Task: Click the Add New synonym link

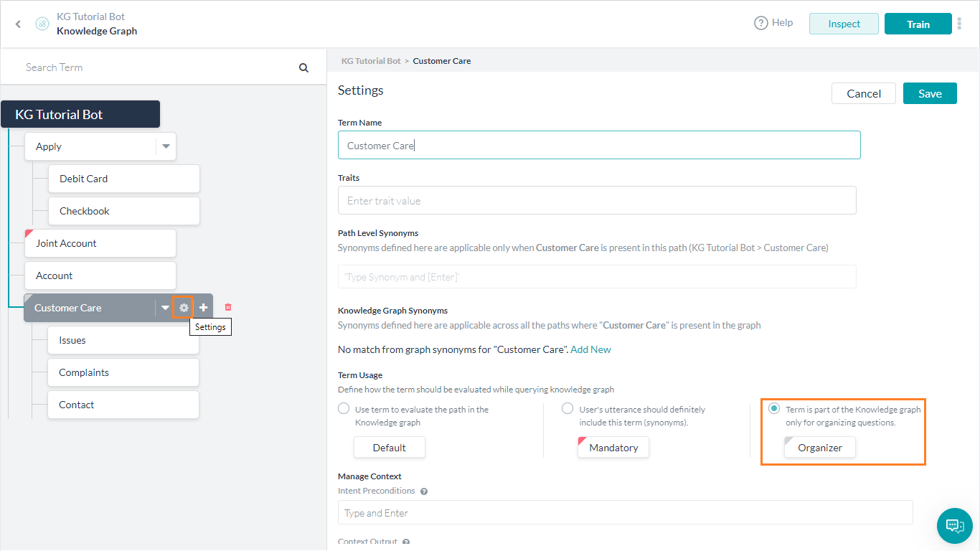Action: point(590,349)
